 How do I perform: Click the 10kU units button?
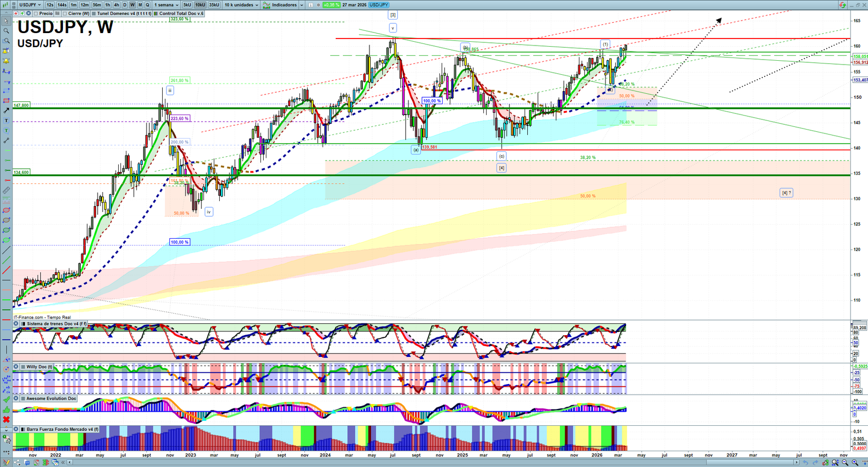pos(200,5)
